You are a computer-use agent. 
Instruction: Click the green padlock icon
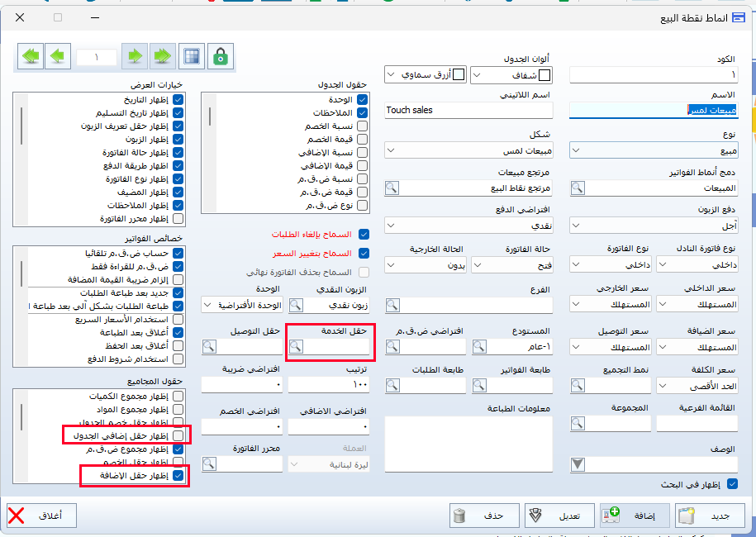pos(220,57)
